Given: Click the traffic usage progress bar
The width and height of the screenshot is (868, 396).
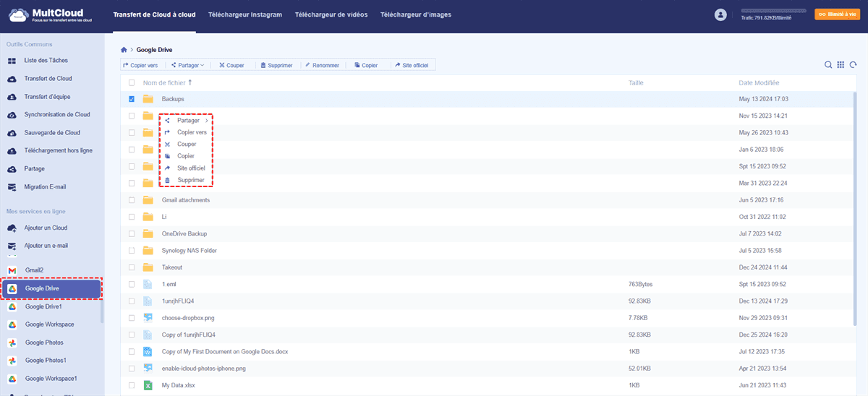Looking at the screenshot, I should click(x=773, y=12).
